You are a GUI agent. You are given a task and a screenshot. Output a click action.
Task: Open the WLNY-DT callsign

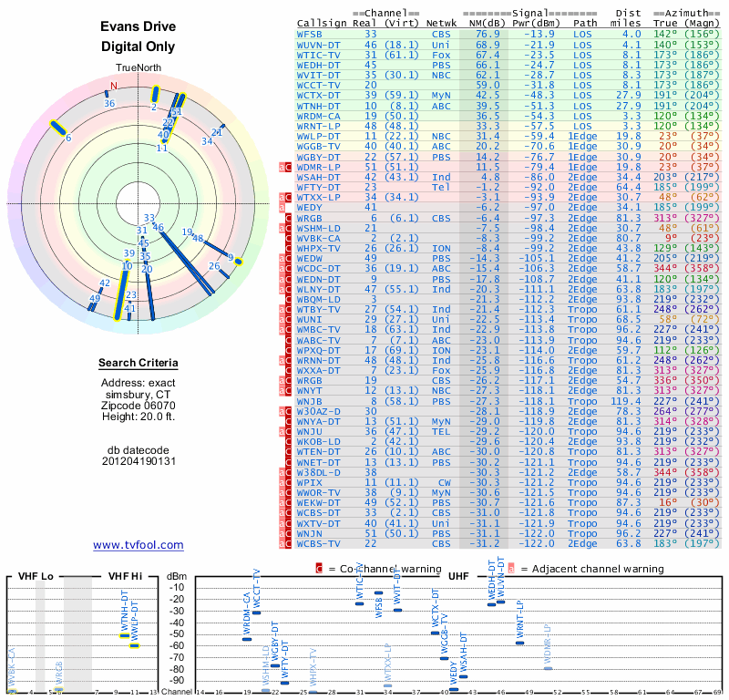click(318, 289)
